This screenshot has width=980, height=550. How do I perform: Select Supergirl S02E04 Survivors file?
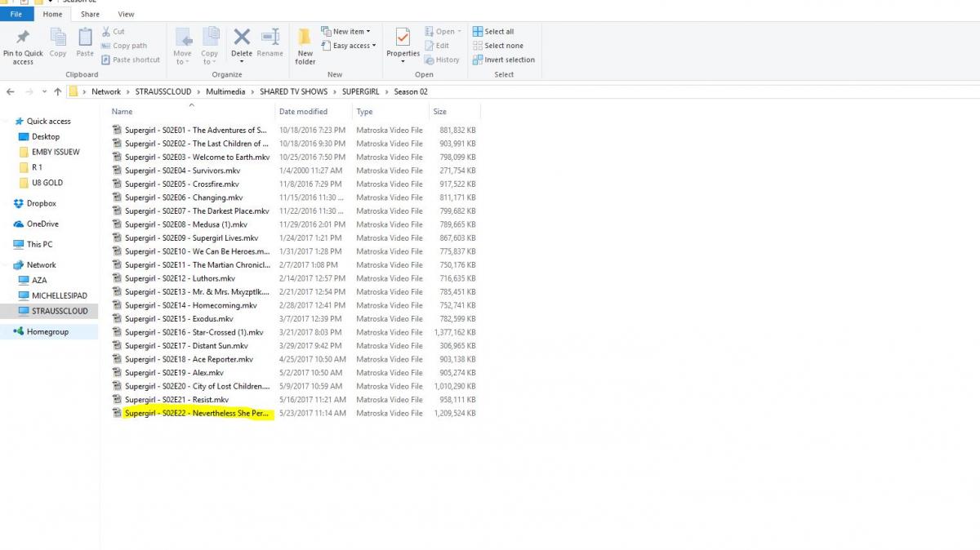coord(182,171)
